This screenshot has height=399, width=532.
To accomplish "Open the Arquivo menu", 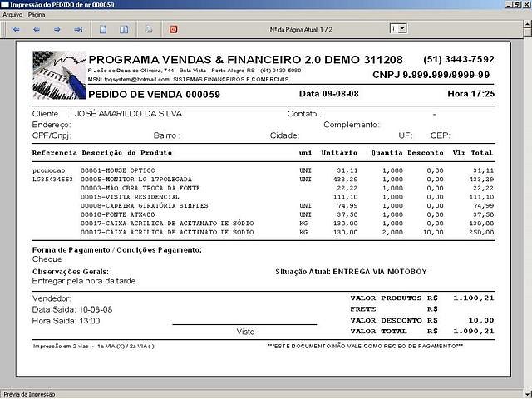I will (x=12, y=15).
